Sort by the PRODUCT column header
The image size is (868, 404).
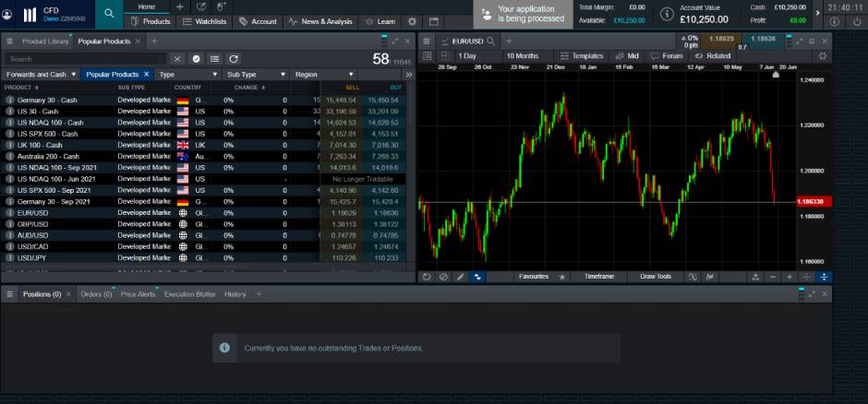tap(21, 88)
